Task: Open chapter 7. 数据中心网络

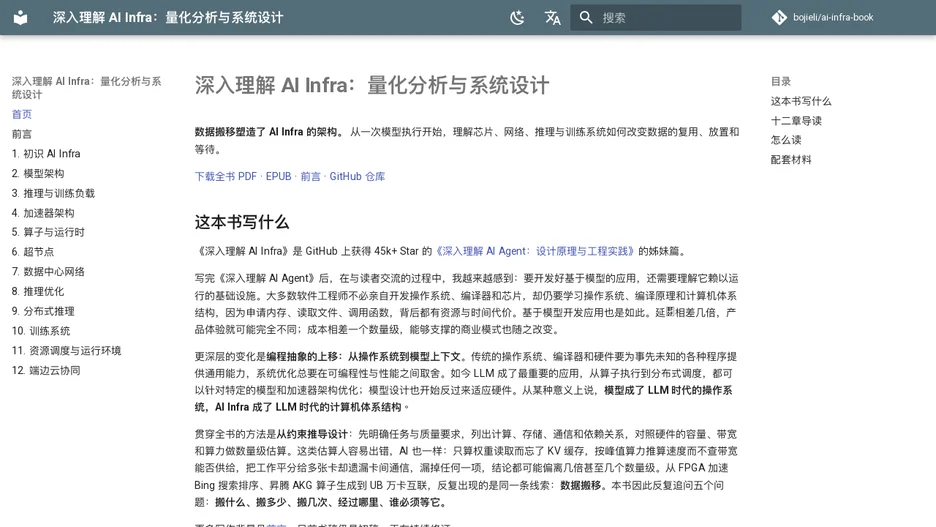Action: tap(48, 272)
